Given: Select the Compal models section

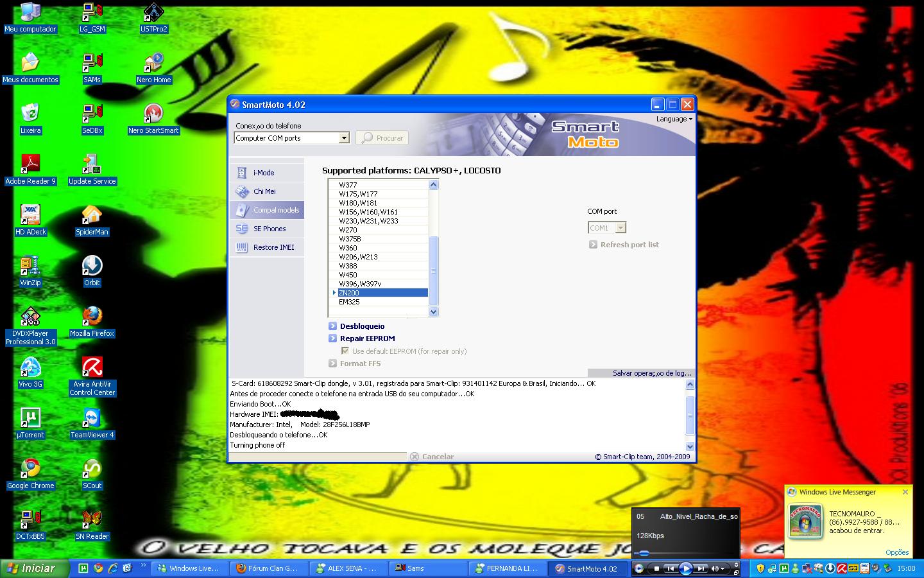Looking at the screenshot, I should coord(267,210).
